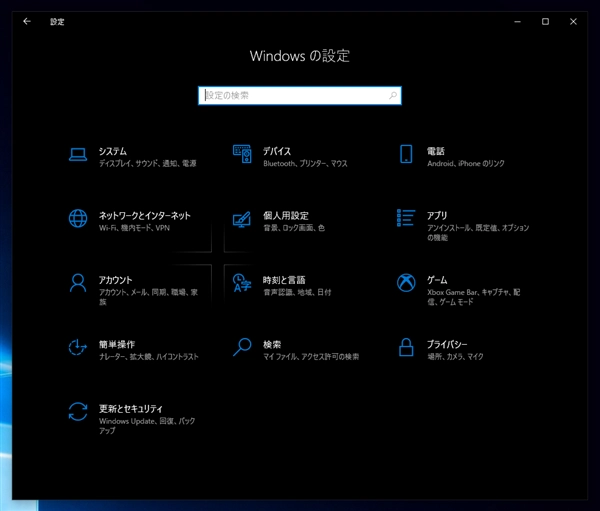Viewport: 600px width, 511px height.
Task: Open 時刻と言語 settings title
Action: point(284,280)
